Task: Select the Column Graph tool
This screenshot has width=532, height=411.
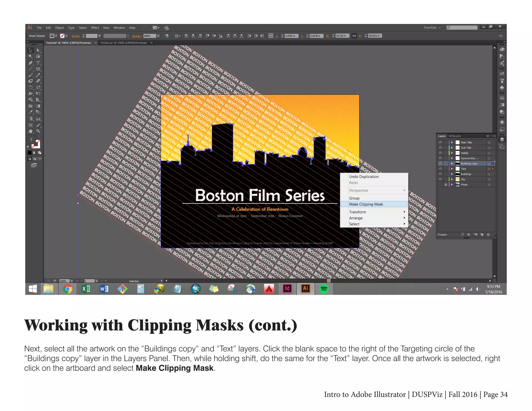Action: 38,119
